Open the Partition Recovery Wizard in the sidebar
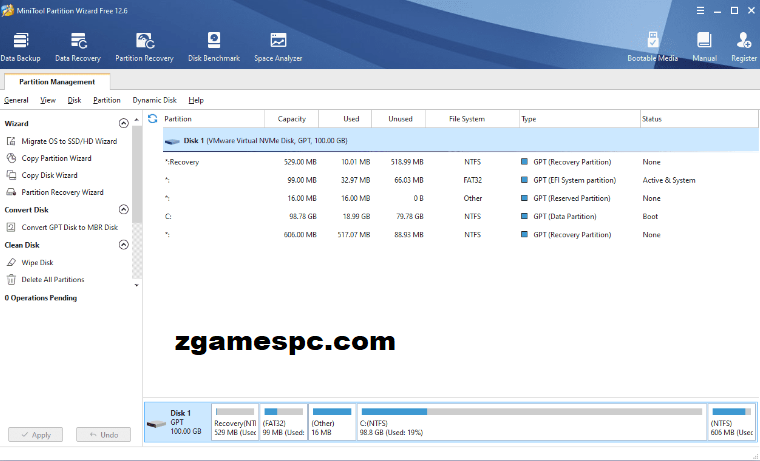The width and height of the screenshot is (760, 461). pos(55,192)
